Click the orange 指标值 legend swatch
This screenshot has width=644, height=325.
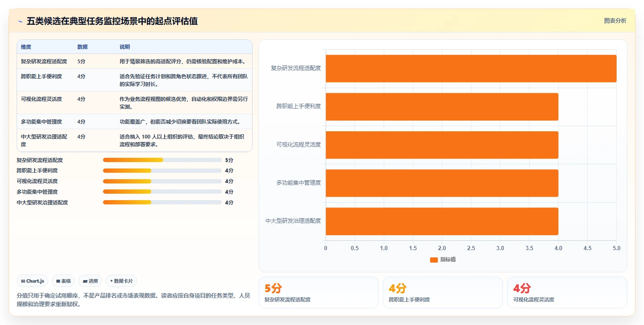(434, 260)
